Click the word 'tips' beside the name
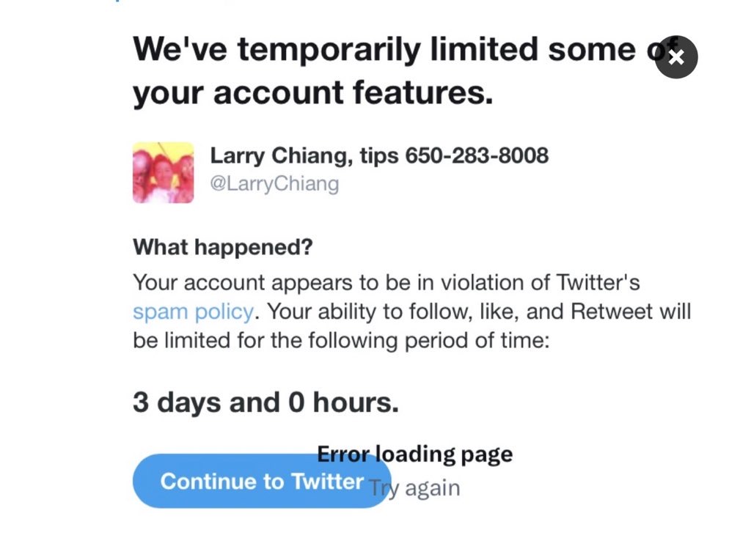The image size is (751, 560). 379,155
